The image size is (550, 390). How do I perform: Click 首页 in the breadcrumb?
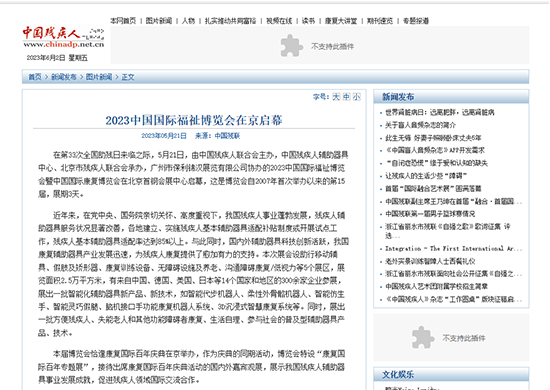tap(35, 77)
